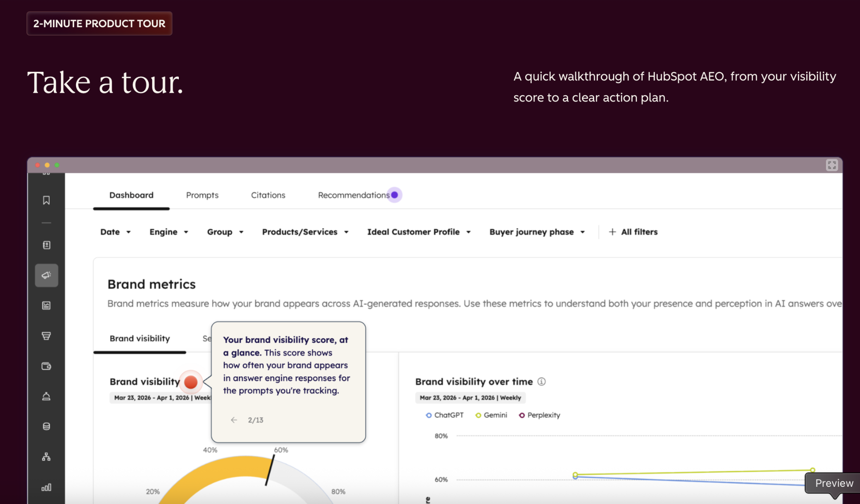
Task: Go back with tour tooltip arrow
Action: pyautogui.click(x=234, y=420)
